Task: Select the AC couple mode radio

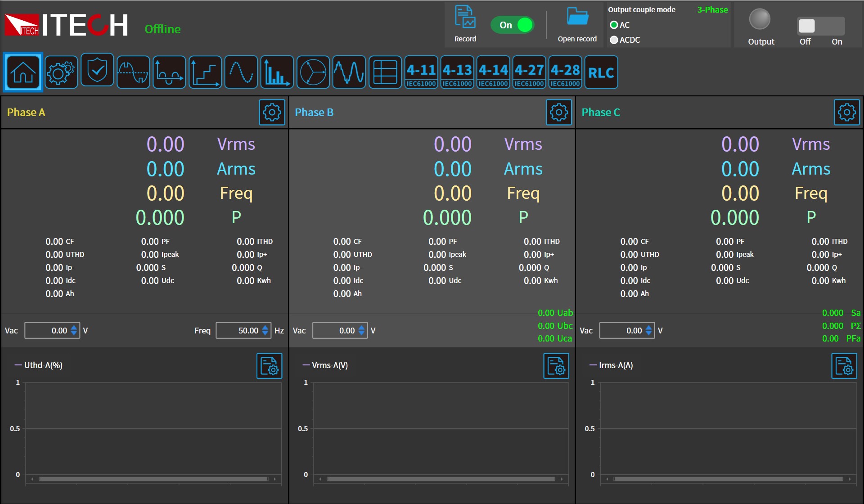Action: click(614, 25)
